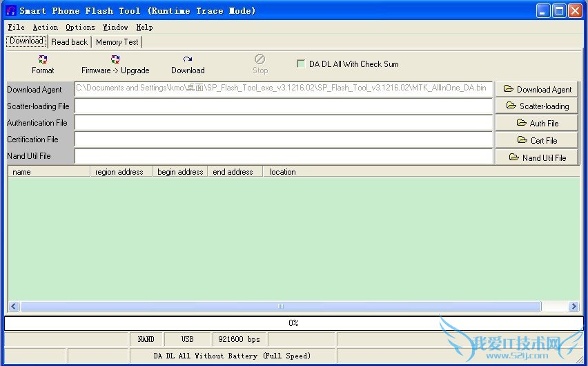The height and width of the screenshot is (366, 588).
Task: Click the horizontal scrollbar right arrow
Action: coord(574,306)
